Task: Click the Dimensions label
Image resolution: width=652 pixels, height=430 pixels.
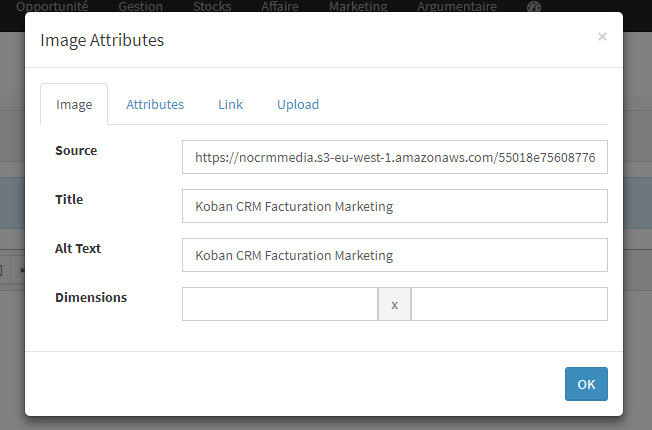Action: coord(91,297)
